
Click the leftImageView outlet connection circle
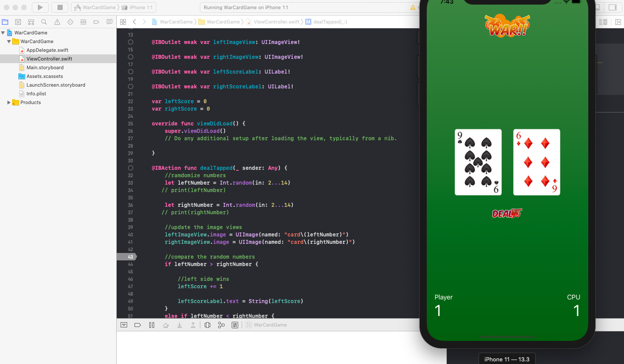coord(131,42)
